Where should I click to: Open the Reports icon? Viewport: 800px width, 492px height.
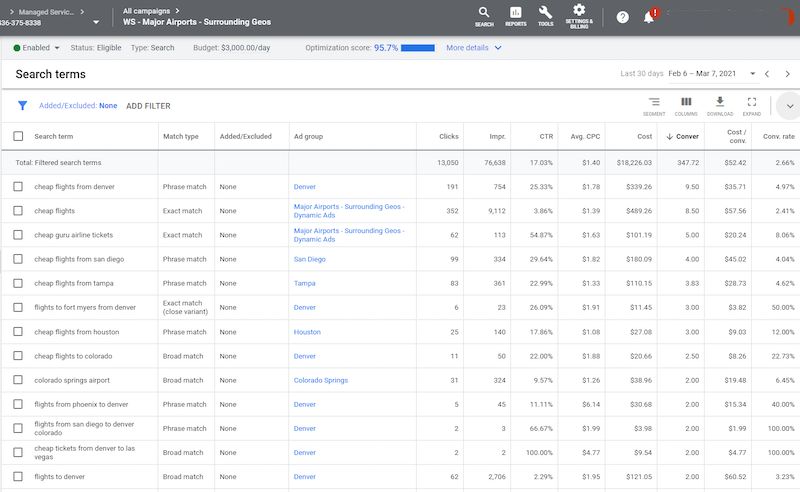point(516,15)
